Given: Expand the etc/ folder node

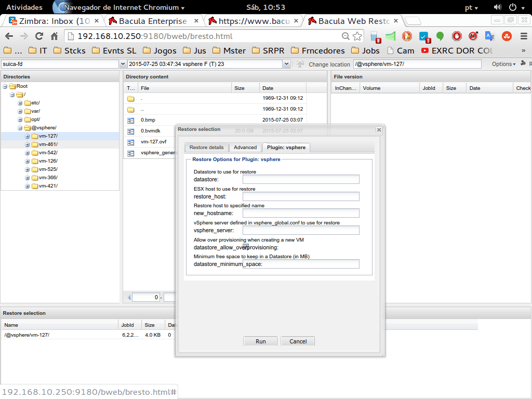Looking at the screenshot, I should tap(20, 103).
